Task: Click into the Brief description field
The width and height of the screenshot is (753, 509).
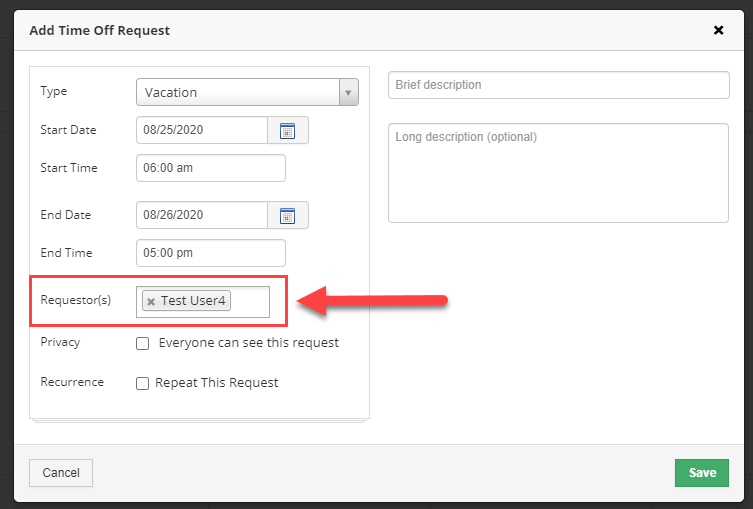Action: 558,85
